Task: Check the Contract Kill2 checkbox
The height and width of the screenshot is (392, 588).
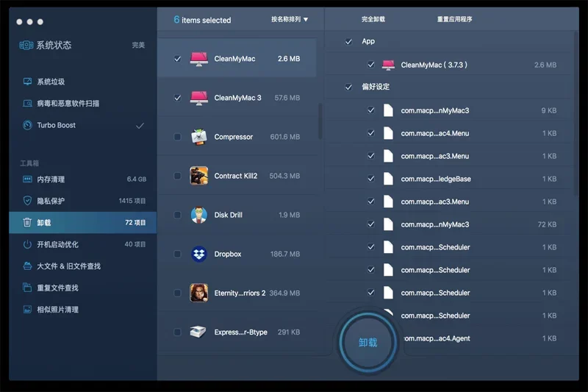Action: pyautogui.click(x=177, y=176)
